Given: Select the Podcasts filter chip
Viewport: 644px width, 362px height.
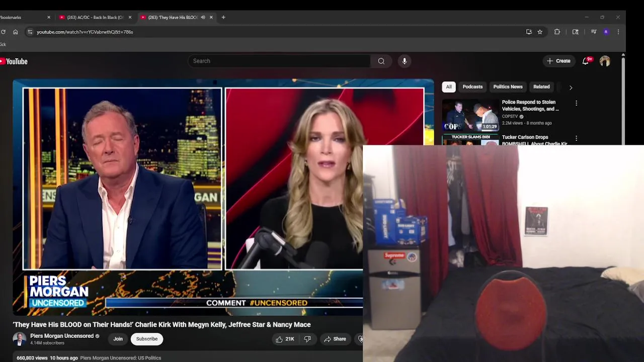Looking at the screenshot, I should coord(472,87).
